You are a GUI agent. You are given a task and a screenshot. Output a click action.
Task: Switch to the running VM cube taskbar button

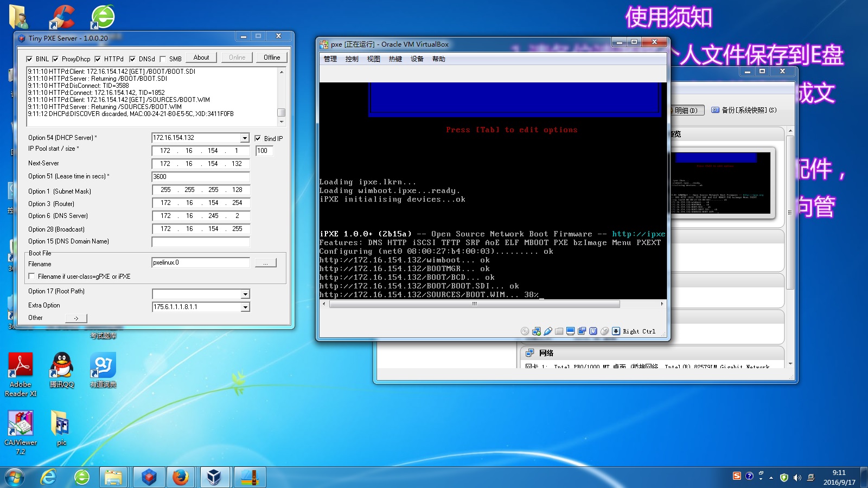(x=214, y=477)
